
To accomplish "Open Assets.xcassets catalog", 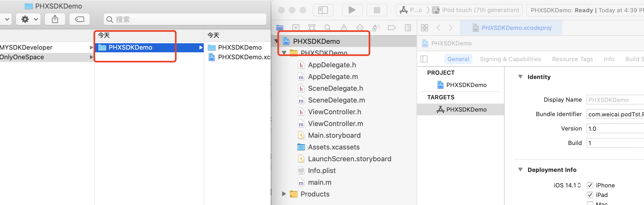I will click(334, 147).
